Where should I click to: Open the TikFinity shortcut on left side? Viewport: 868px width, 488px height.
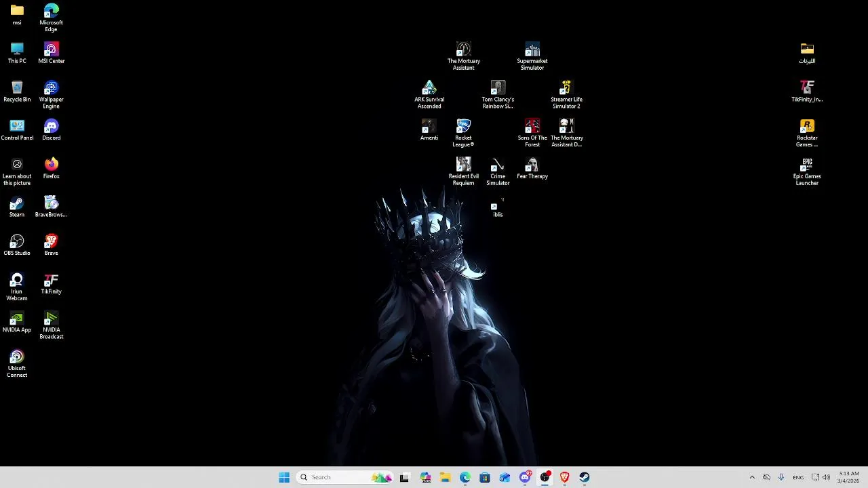pyautogui.click(x=51, y=284)
